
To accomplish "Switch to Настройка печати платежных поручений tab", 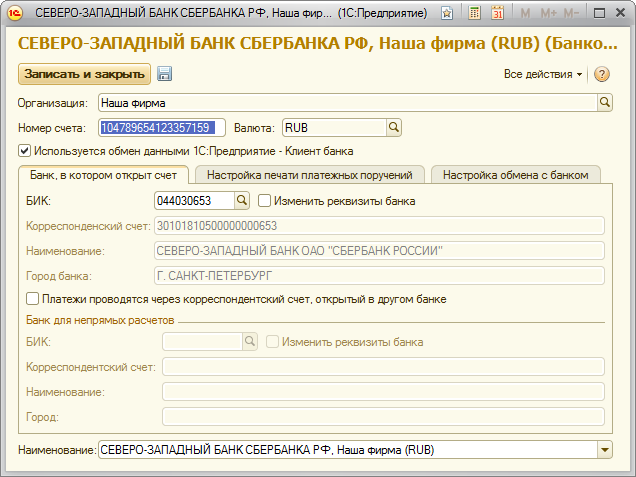I will pos(309,175).
